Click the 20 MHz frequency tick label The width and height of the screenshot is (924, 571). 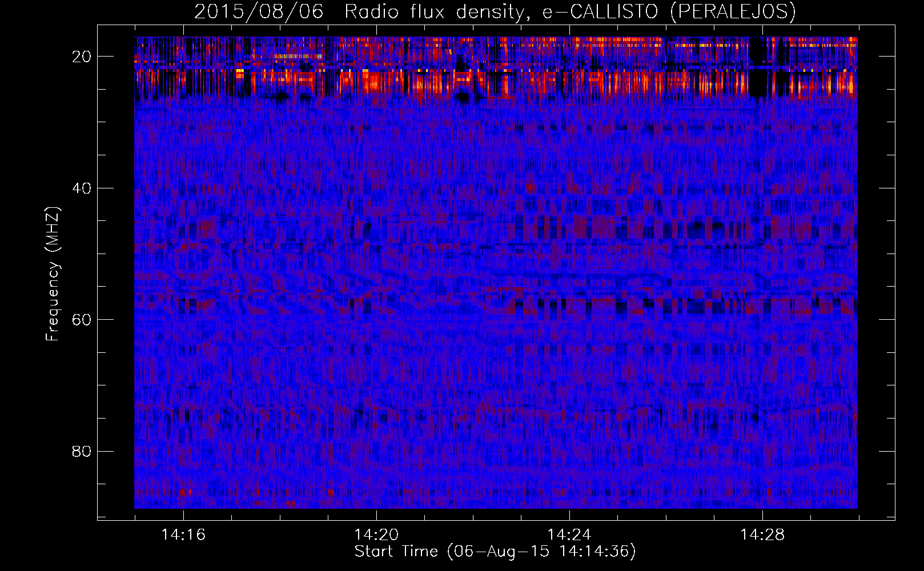[82, 56]
